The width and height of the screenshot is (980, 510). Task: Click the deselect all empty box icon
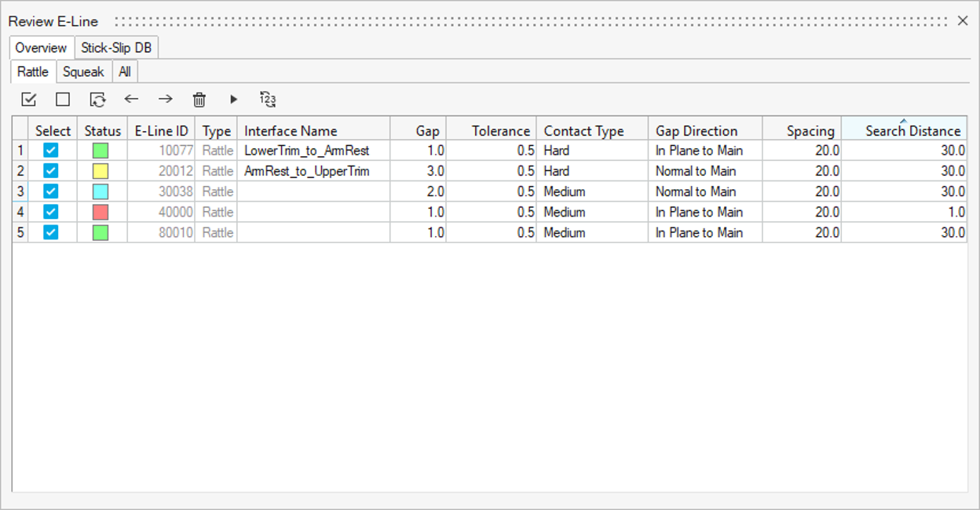click(x=63, y=100)
